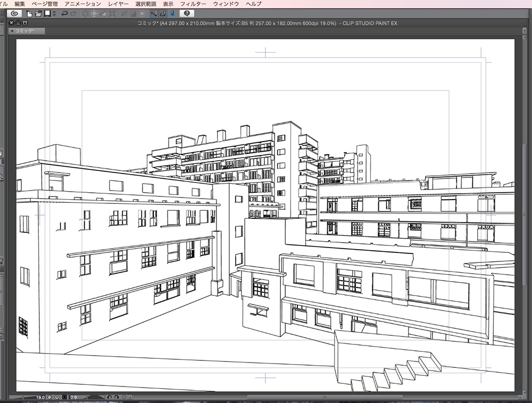This screenshot has height=403, width=532.
Task: Toggle show selection border icon
Action: (x=142, y=14)
